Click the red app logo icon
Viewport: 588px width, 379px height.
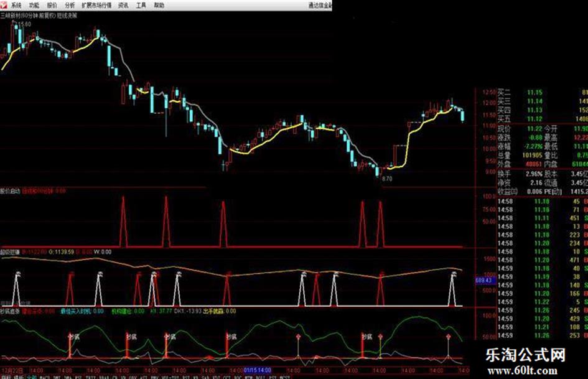[3, 5]
